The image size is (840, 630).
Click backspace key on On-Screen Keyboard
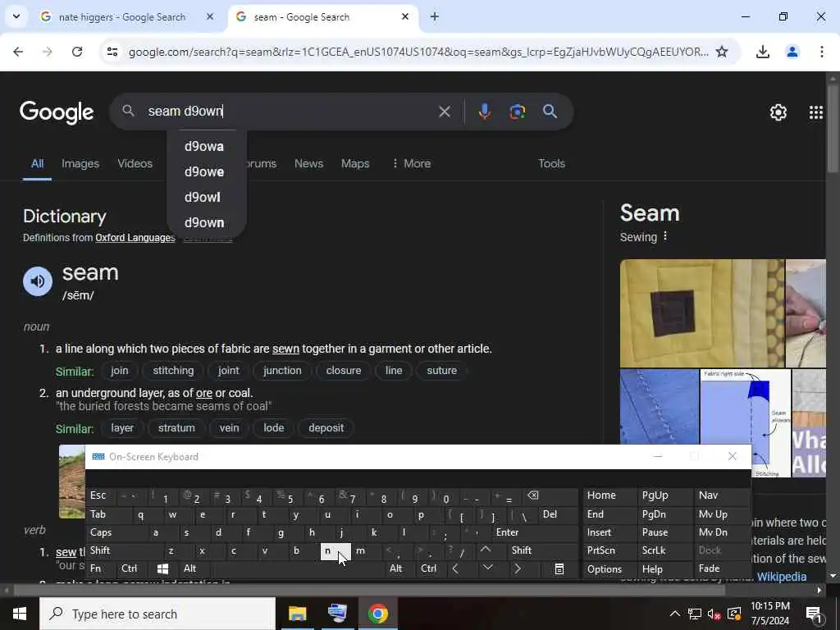pos(533,495)
